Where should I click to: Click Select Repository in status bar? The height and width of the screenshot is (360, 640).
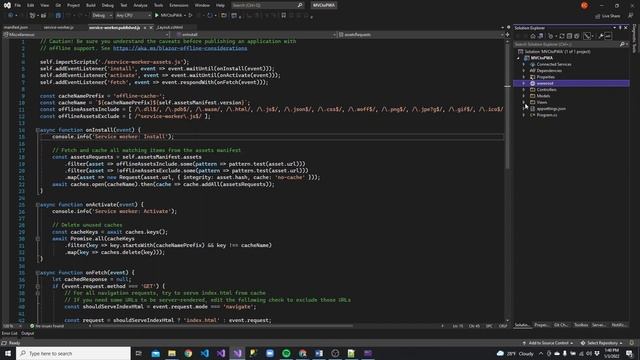[x=602, y=343]
